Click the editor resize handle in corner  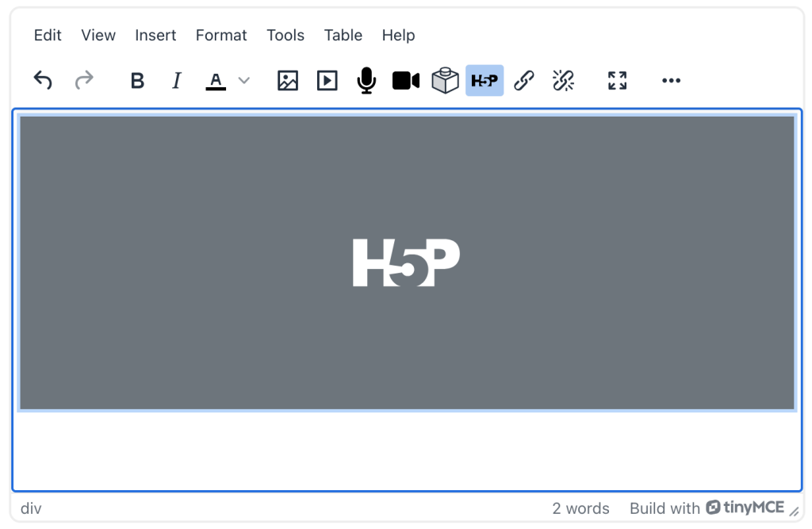(795, 512)
